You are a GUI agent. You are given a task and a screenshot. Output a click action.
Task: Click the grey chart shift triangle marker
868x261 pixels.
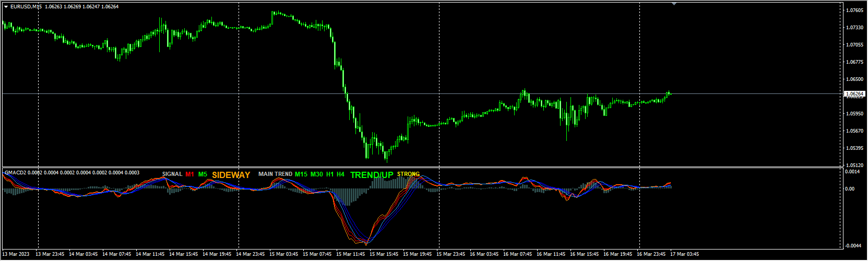point(674,4)
